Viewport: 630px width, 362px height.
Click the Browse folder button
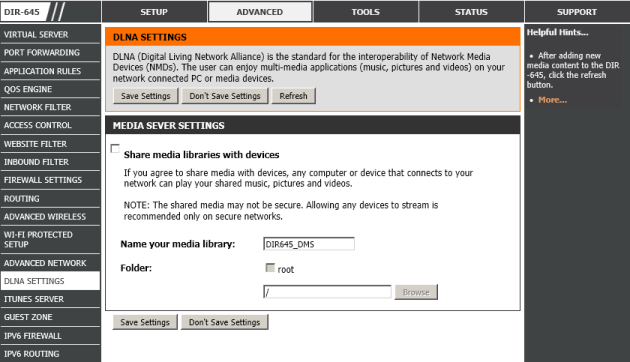(416, 292)
